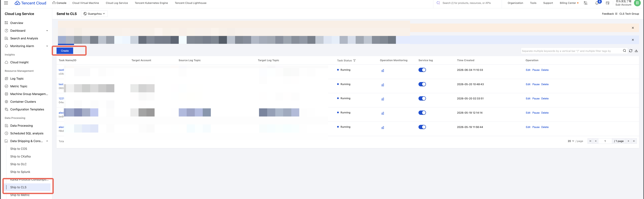Click the blue Create button

pyautogui.click(x=65, y=51)
